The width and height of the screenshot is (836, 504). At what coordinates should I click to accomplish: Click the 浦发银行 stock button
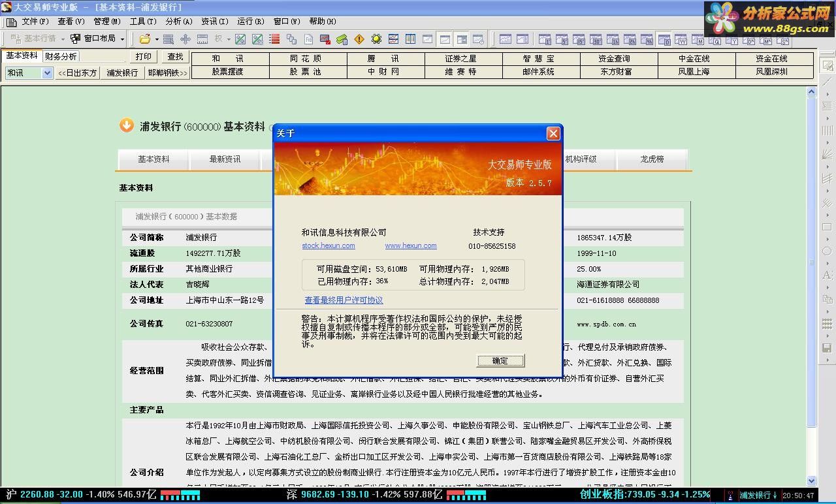pos(122,73)
